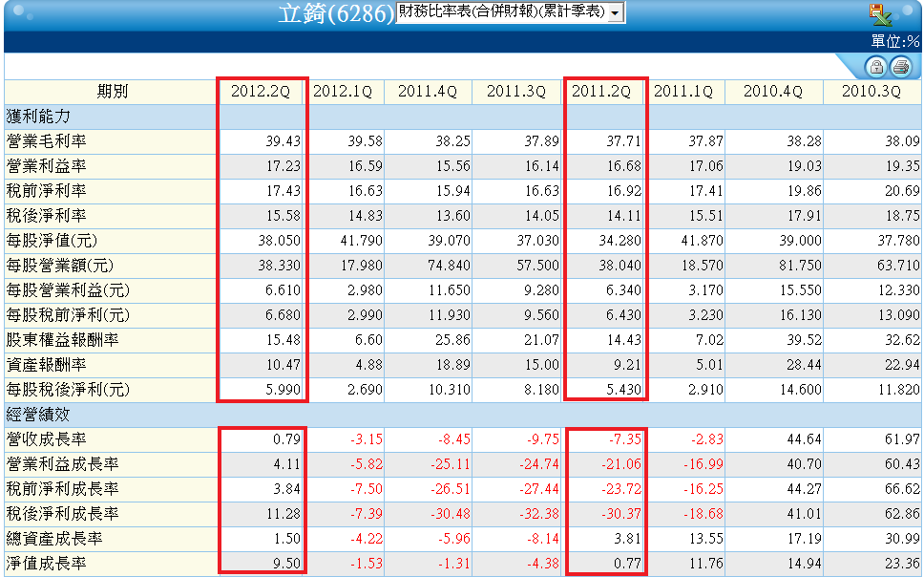Click 28.44 in the 資產報酬率 row
Image resolution: width=924 pixels, height=577 pixels.
point(804,364)
